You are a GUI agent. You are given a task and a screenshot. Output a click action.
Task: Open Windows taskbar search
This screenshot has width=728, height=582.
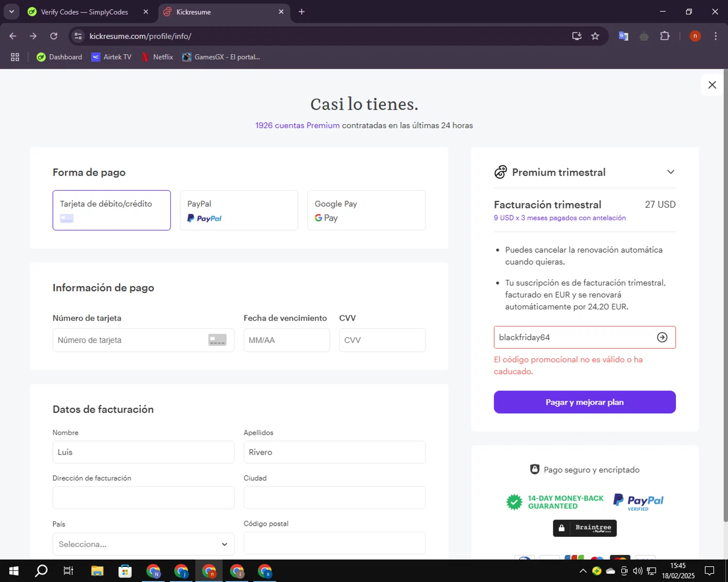click(x=41, y=571)
